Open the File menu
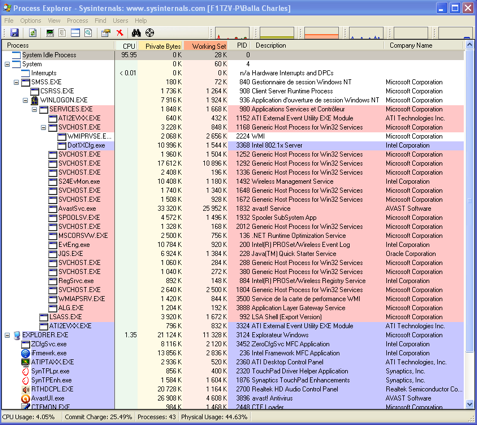The height and width of the screenshot is (425, 477). [9, 21]
